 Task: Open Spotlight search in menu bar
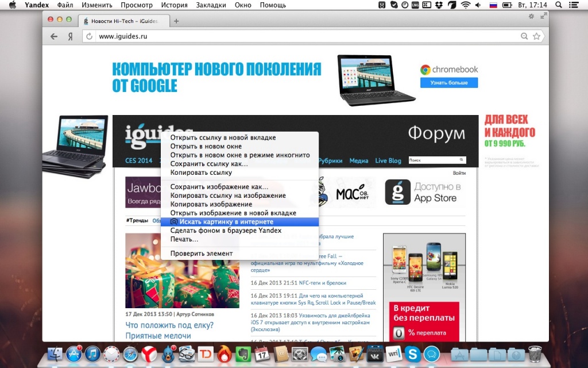click(x=559, y=5)
